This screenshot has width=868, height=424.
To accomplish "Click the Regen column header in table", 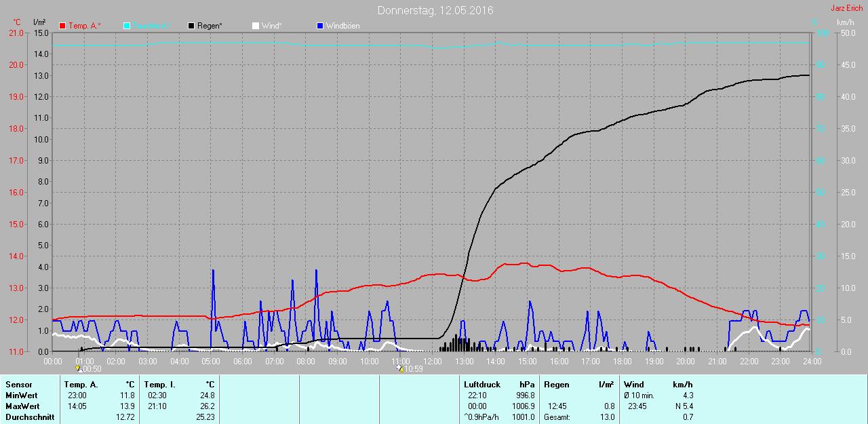I will (555, 385).
